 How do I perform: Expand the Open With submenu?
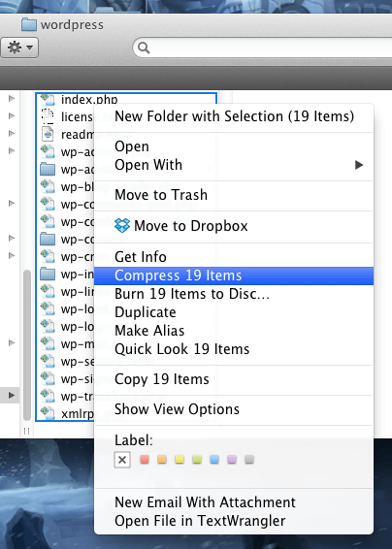234,165
